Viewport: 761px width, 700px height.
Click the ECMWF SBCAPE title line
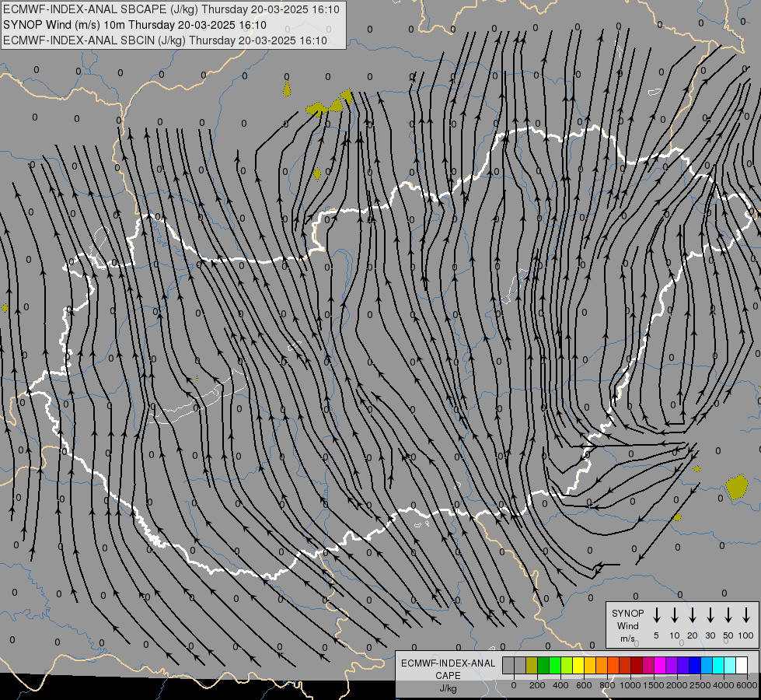(x=171, y=9)
